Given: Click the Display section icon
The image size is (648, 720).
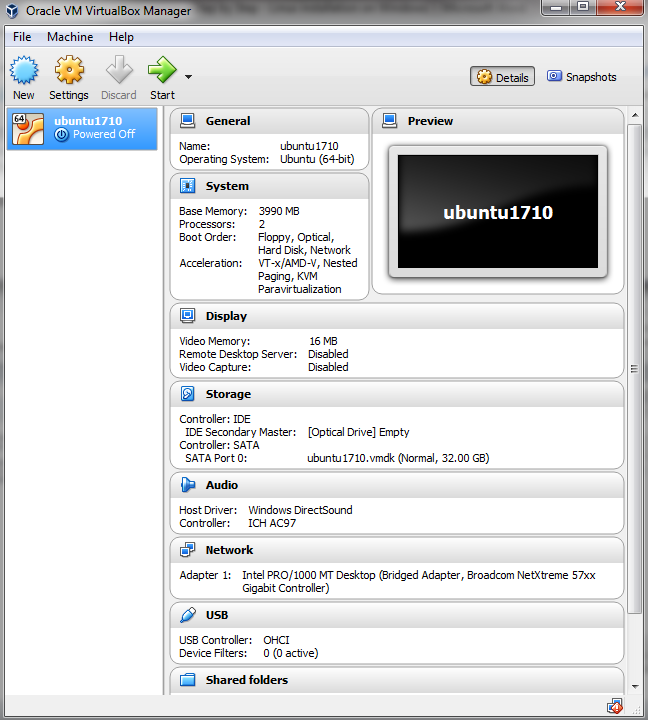Looking at the screenshot, I should click(187, 316).
